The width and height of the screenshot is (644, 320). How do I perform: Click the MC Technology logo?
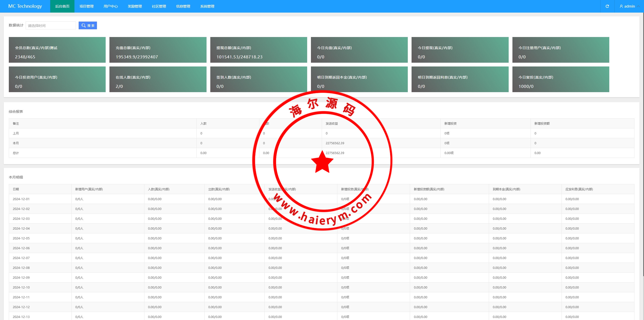tap(25, 6)
